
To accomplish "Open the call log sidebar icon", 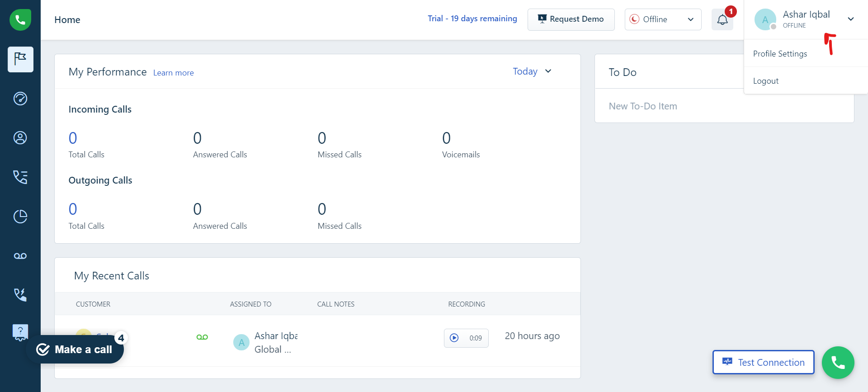I will (20, 177).
